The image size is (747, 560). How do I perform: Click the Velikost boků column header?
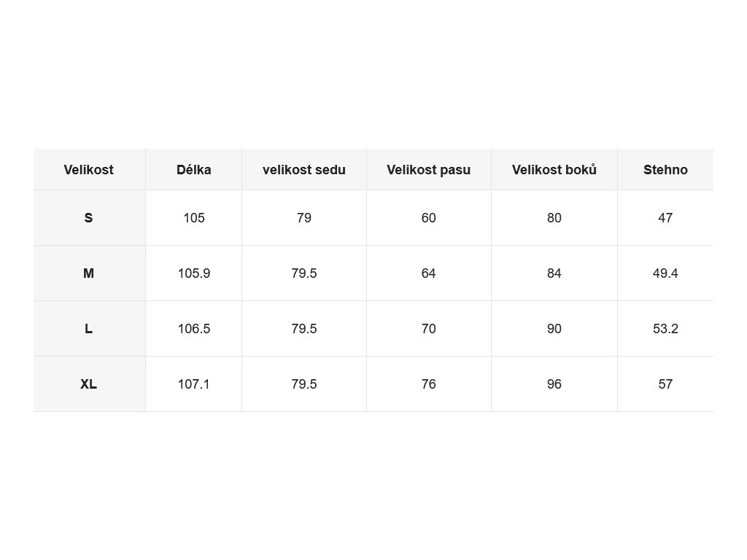[554, 169]
